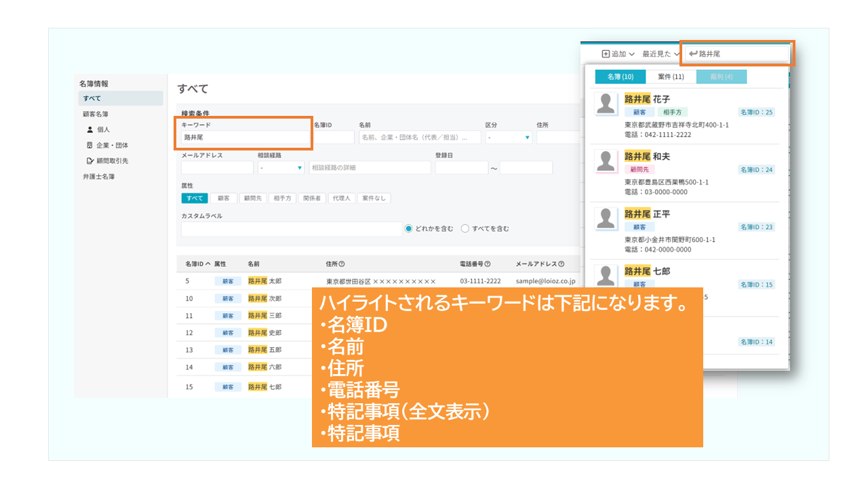Open the 相談経路 dropdown
Viewport: 868px width, 488px height.
tap(281, 167)
